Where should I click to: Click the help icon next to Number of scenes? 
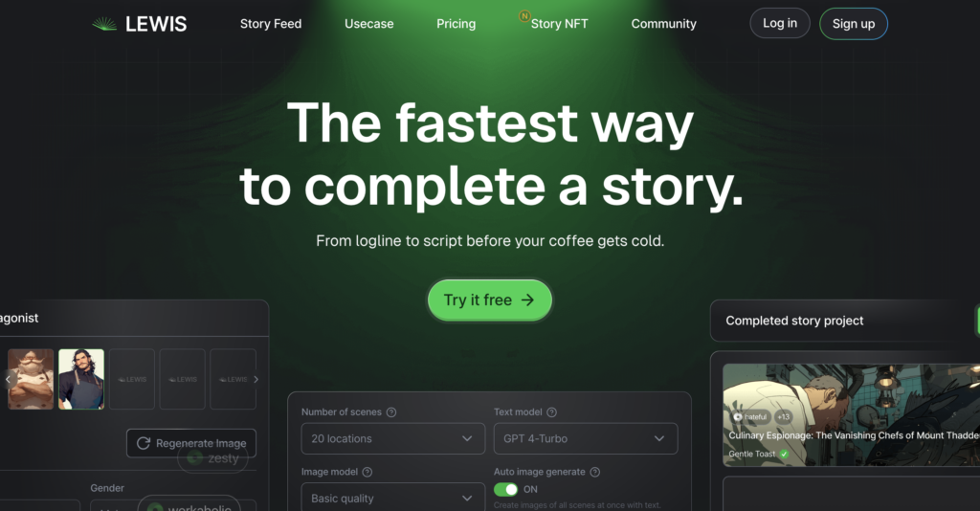point(391,412)
